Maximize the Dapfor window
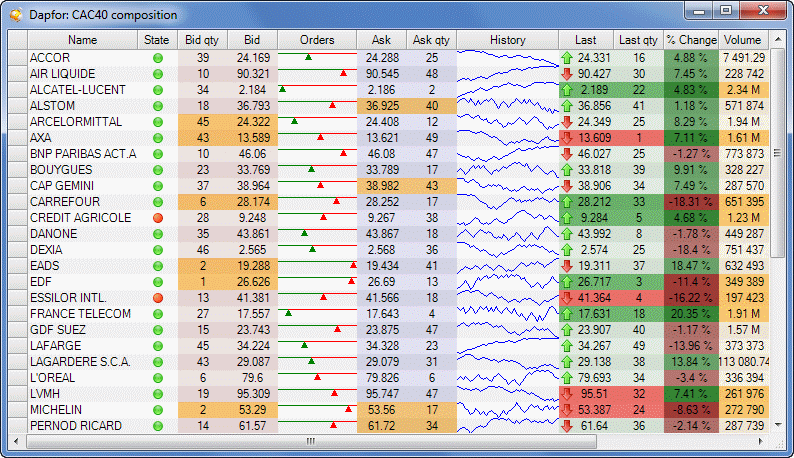This screenshot has height=458, width=794. click(x=726, y=11)
